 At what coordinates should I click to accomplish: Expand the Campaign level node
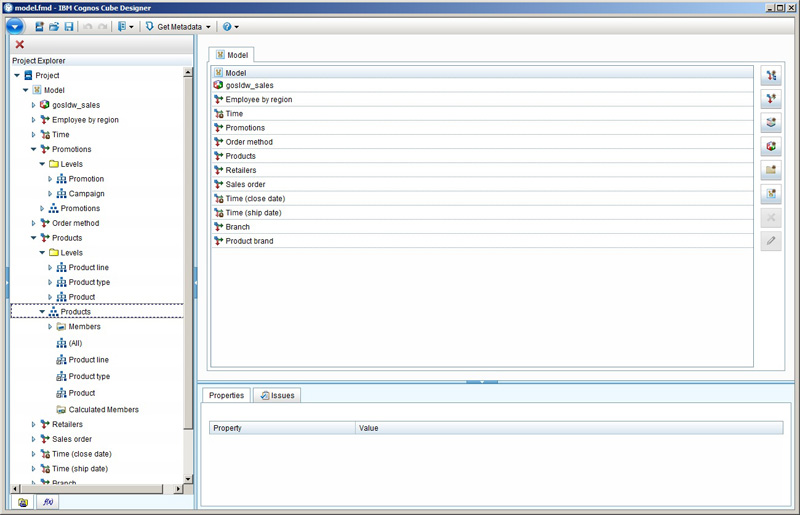[50, 193]
